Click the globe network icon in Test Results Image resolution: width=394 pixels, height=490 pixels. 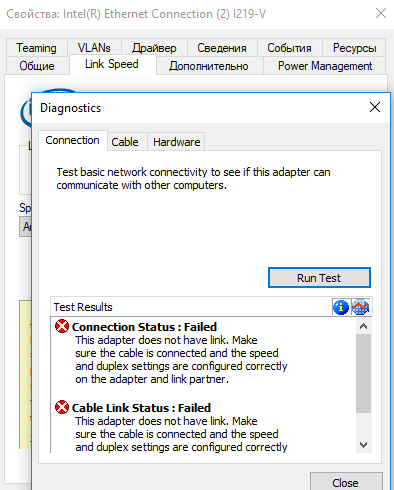(360, 307)
